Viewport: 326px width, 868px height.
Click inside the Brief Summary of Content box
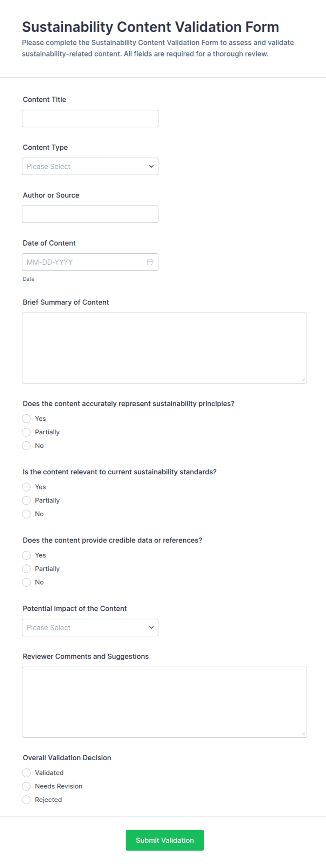(x=164, y=348)
